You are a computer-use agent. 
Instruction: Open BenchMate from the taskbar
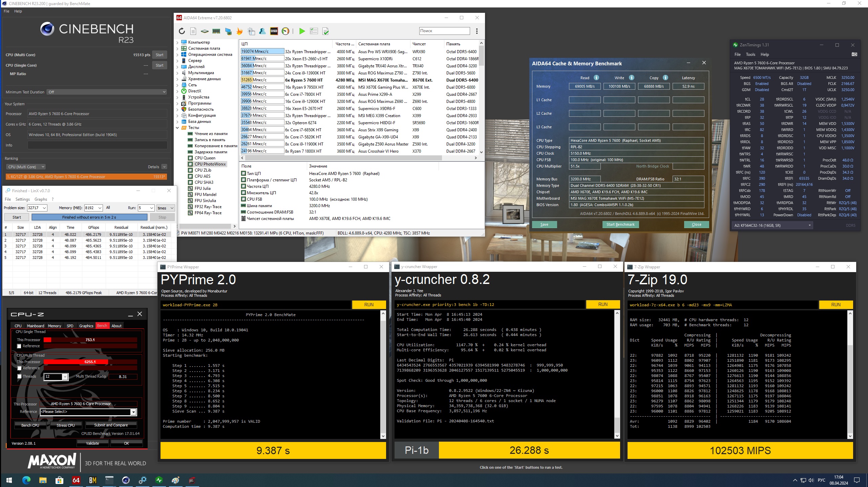tap(93, 480)
